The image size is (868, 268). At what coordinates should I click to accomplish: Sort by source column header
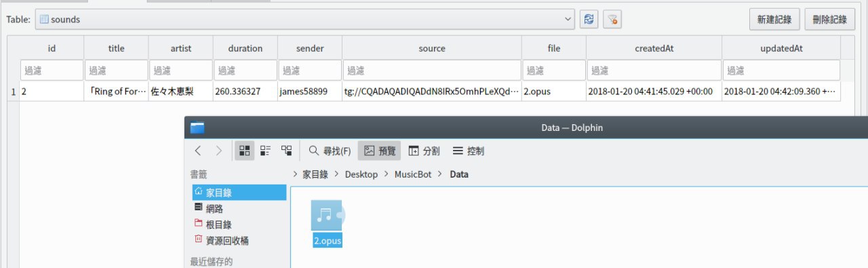[431, 48]
